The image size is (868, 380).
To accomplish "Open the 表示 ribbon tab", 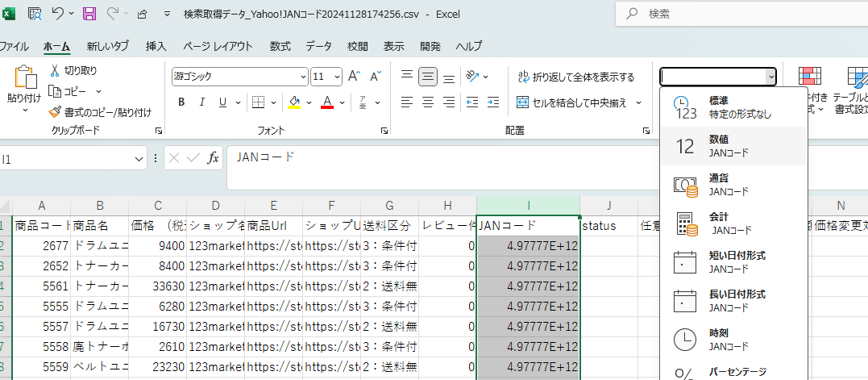I will 393,46.
